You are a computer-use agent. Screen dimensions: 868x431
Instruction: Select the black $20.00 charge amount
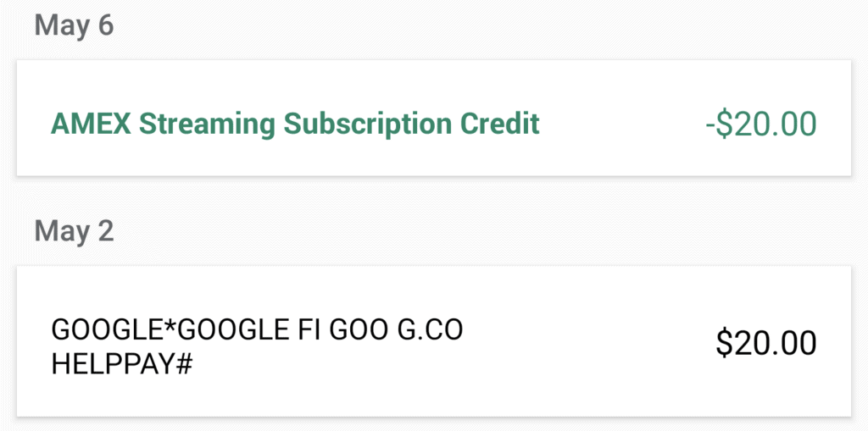point(766,342)
